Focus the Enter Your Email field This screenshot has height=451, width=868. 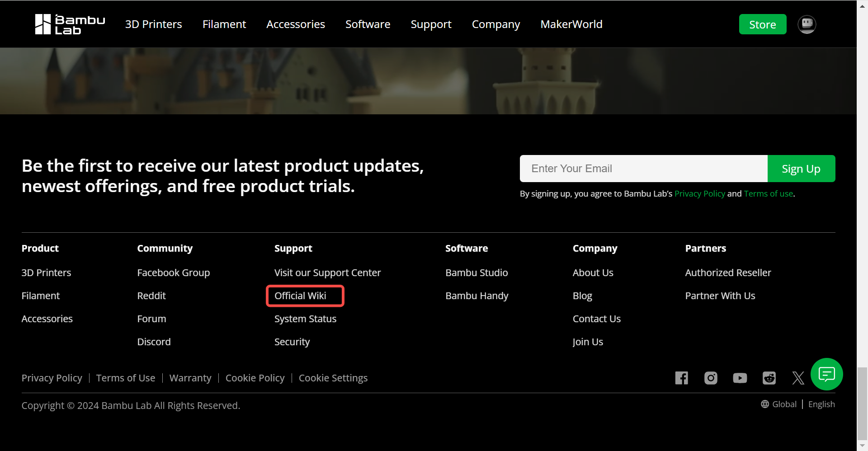644,169
